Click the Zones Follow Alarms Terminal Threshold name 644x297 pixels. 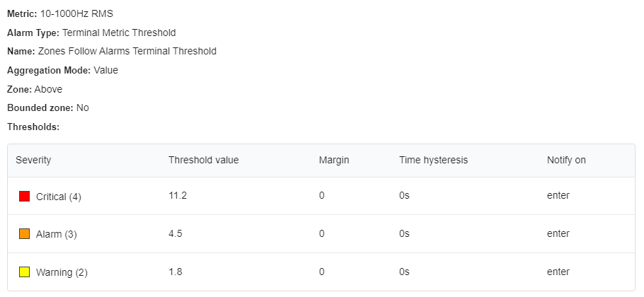(127, 52)
